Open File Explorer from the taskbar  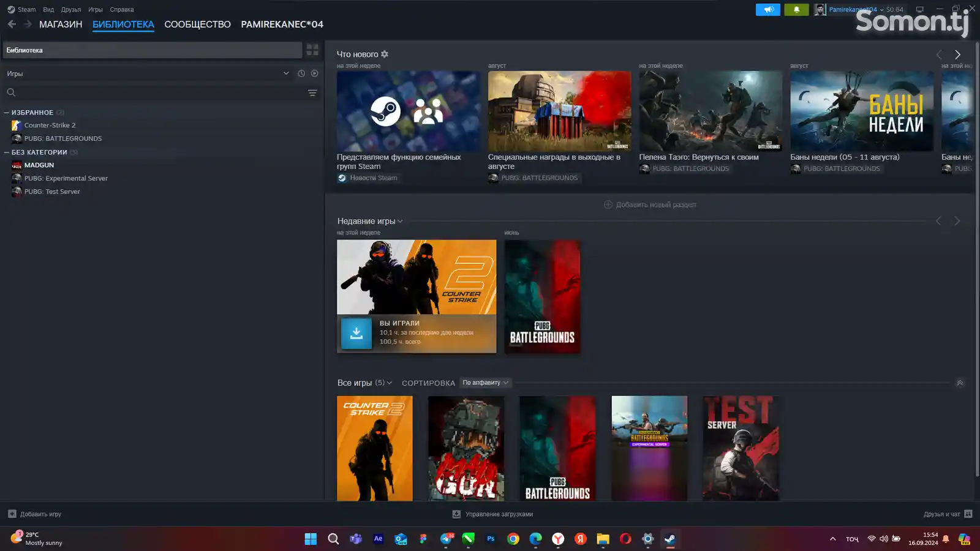[x=603, y=539]
